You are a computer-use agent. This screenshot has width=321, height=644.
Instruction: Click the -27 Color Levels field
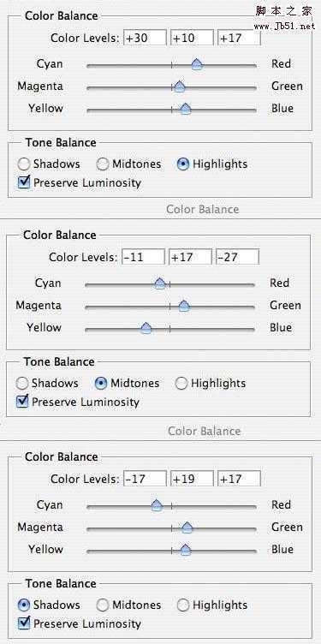click(238, 257)
